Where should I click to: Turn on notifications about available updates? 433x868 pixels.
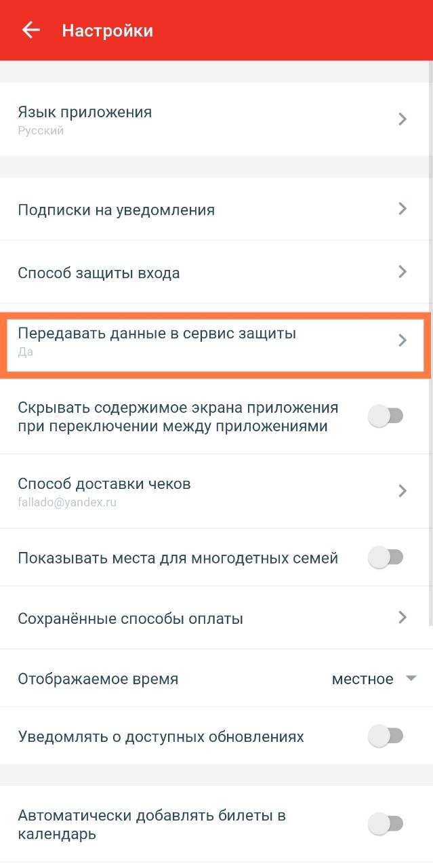coord(385,736)
